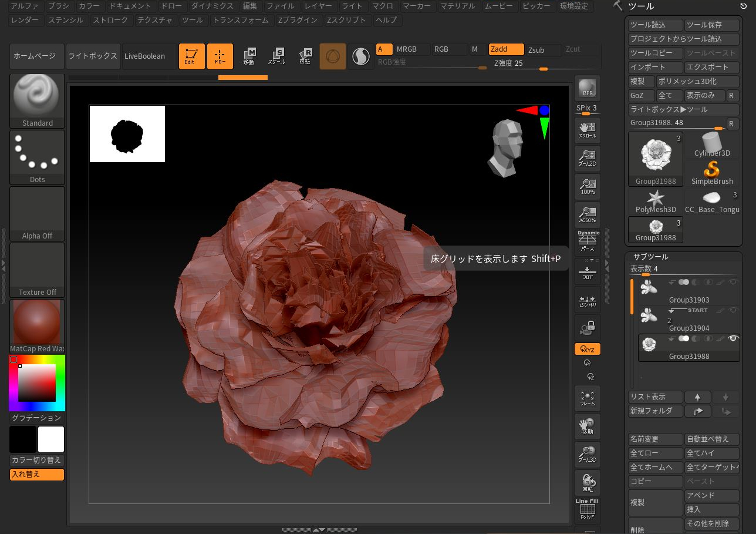
Task: Move subtool up with up-arrow button
Action: pos(698,397)
